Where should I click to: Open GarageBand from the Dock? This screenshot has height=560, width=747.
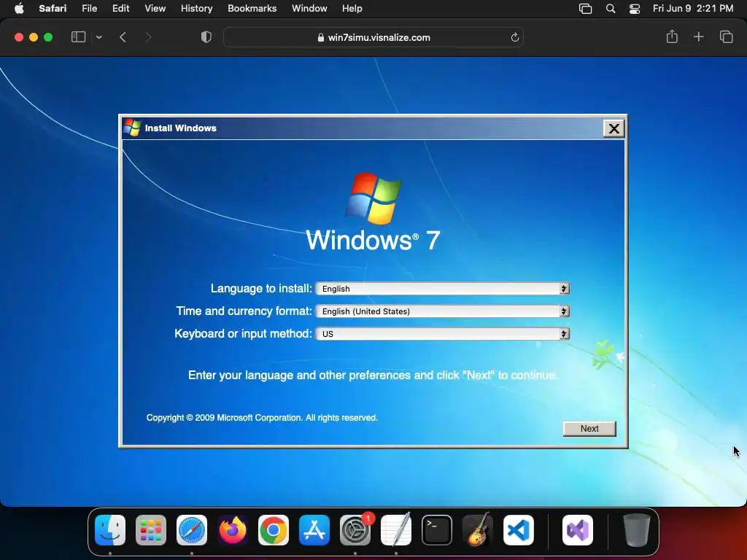478,530
